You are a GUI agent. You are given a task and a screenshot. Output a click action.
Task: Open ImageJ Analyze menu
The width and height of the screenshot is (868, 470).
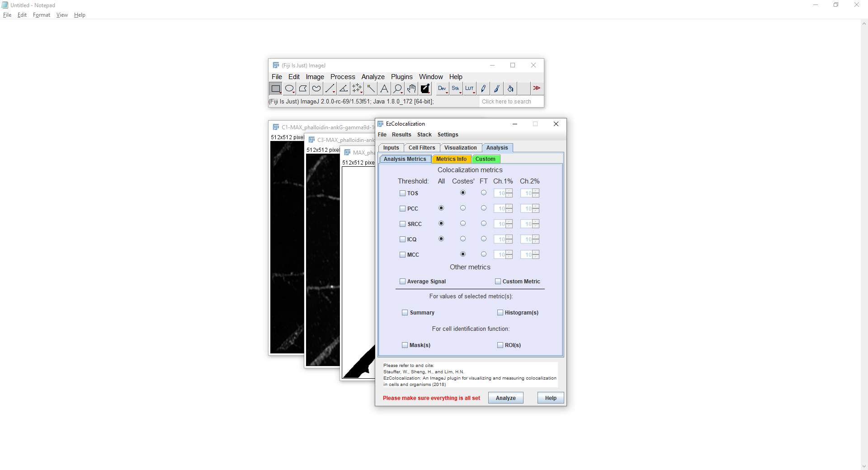[373, 77]
